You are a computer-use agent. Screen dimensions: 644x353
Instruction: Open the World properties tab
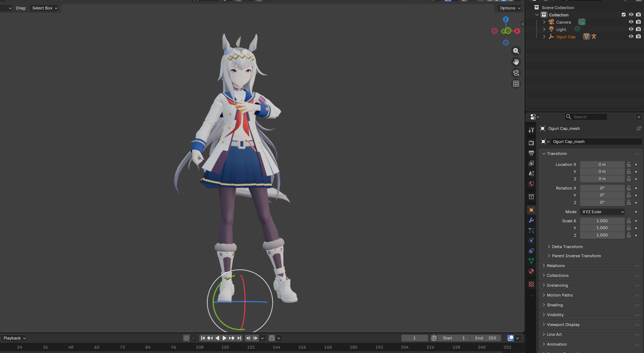point(531,184)
